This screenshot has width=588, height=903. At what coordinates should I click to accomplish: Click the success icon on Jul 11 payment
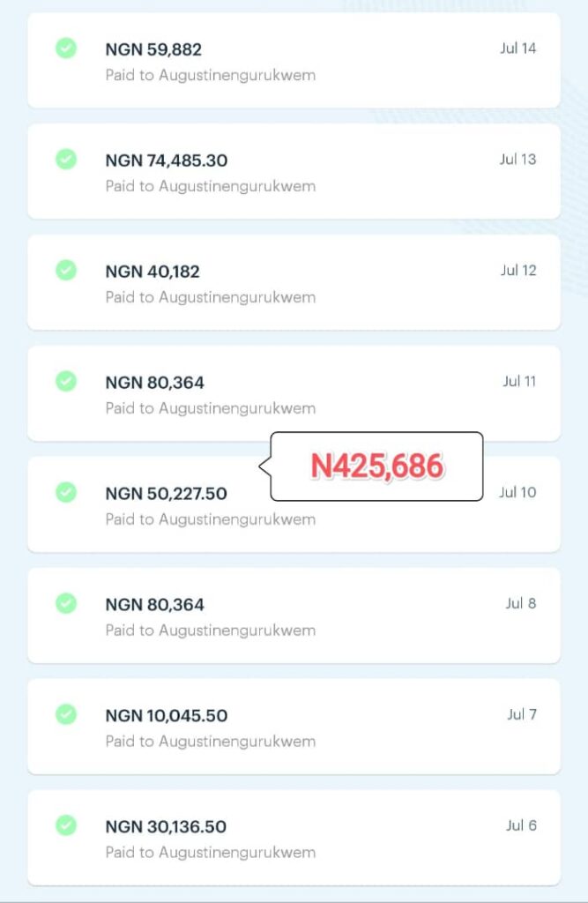coord(66,381)
